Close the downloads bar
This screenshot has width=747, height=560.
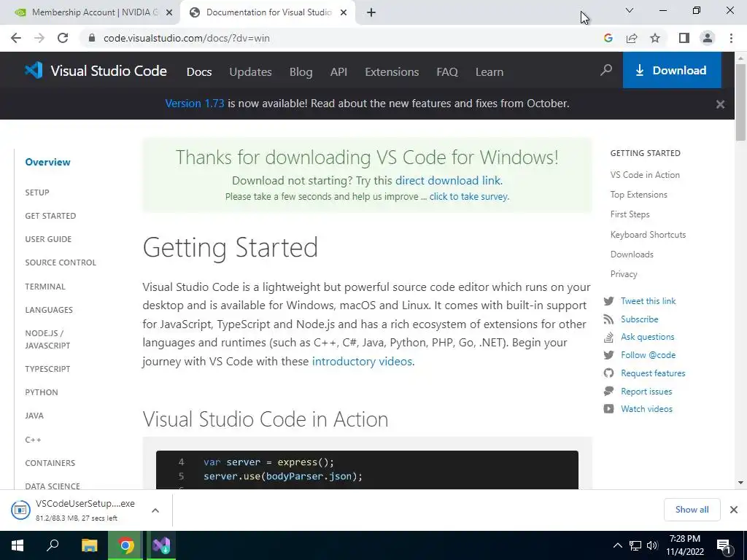[x=734, y=510]
